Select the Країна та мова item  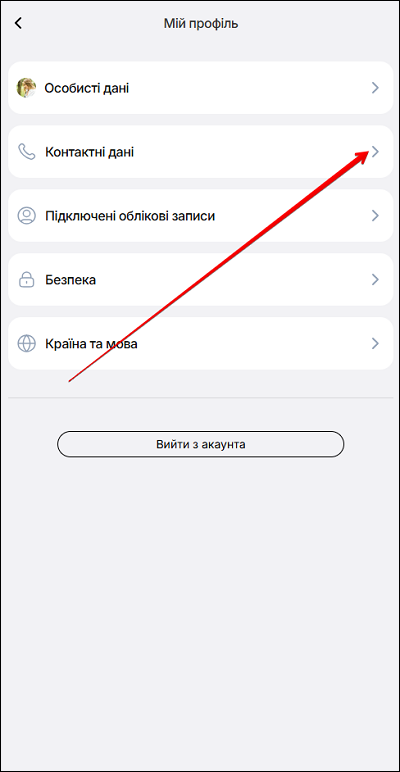[x=200, y=343]
